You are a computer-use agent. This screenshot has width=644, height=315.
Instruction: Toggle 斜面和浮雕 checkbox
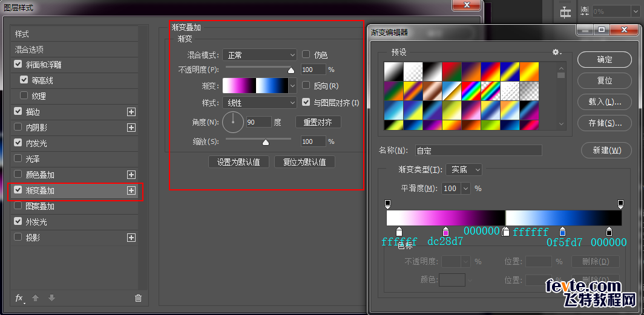18,65
